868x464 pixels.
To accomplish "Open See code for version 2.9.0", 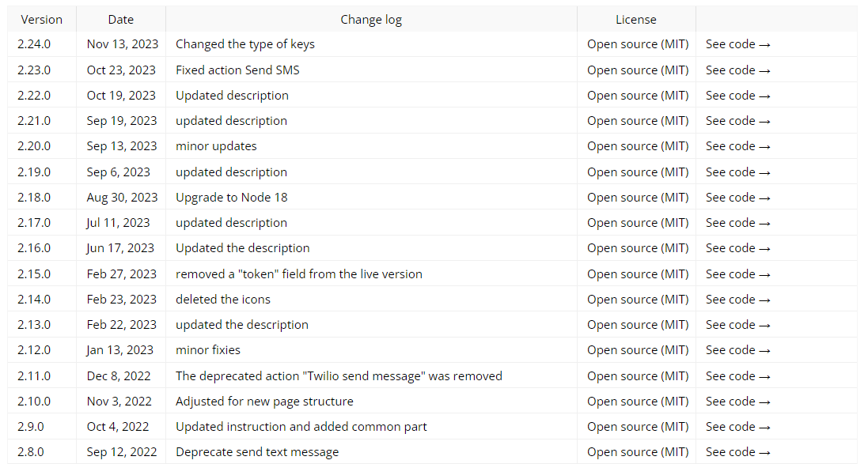I will click(737, 427).
